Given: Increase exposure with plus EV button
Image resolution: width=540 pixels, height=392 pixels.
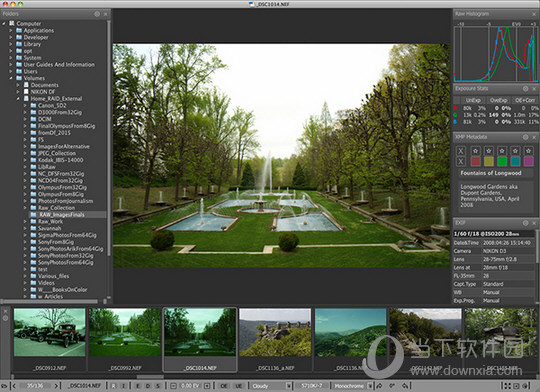Looking at the screenshot, I should point(207,386).
